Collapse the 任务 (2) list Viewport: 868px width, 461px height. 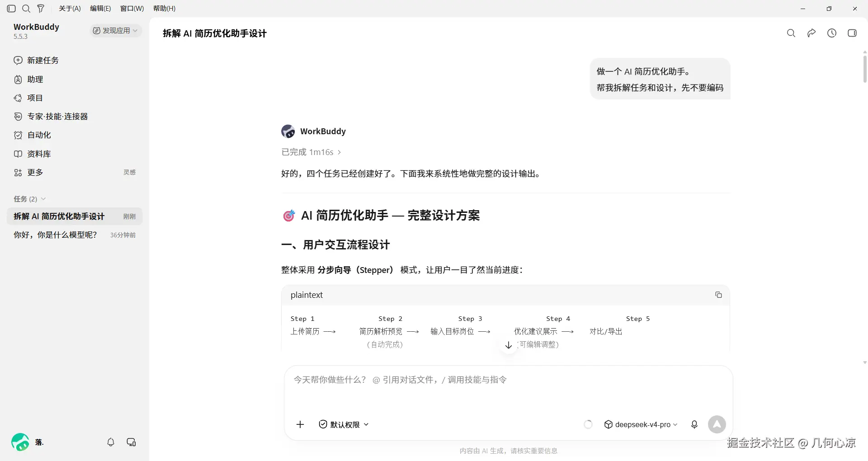click(30, 199)
